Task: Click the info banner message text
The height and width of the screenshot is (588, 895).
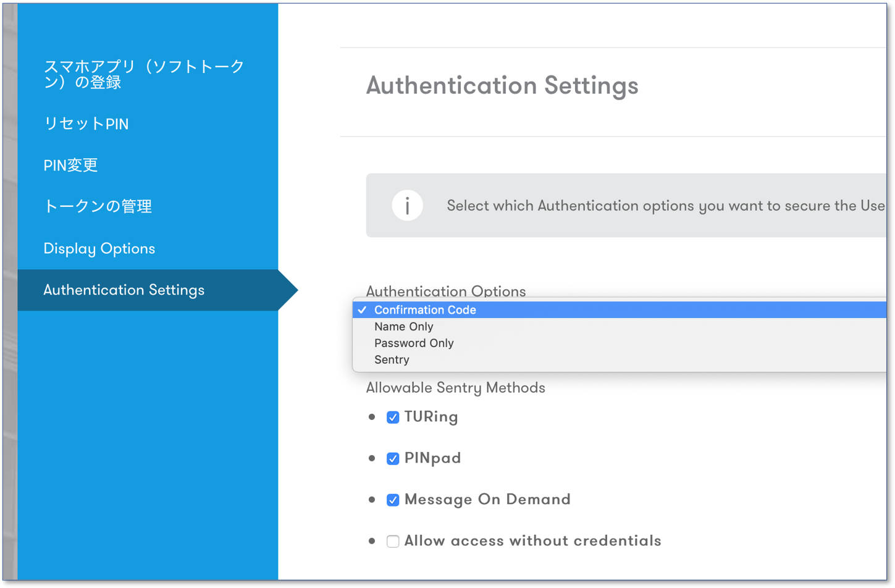Action: pos(665,206)
